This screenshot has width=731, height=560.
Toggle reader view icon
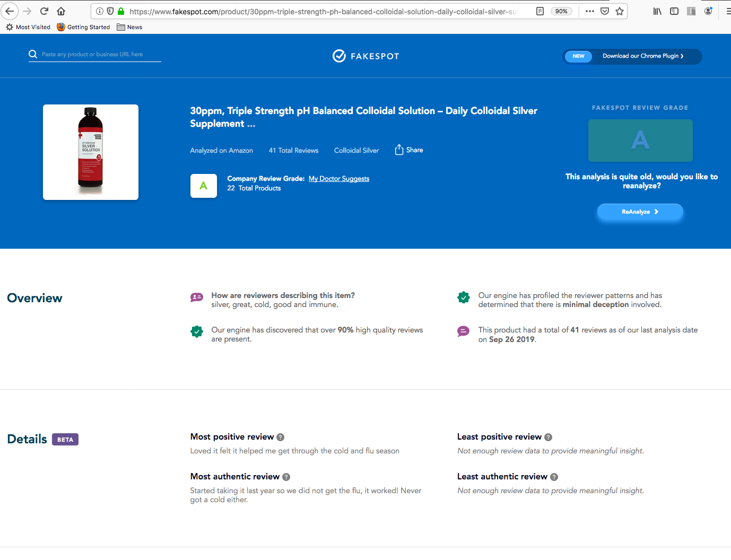tap(540, 11)
